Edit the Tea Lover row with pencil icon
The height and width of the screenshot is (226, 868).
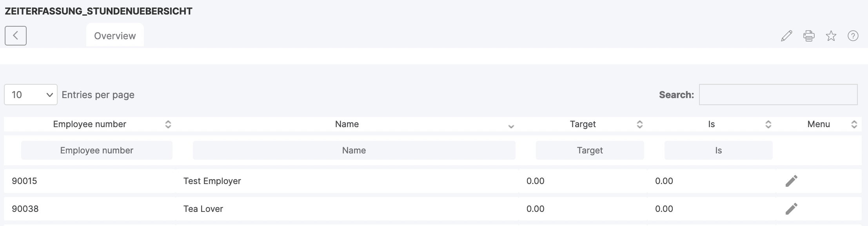click(791, 209)
